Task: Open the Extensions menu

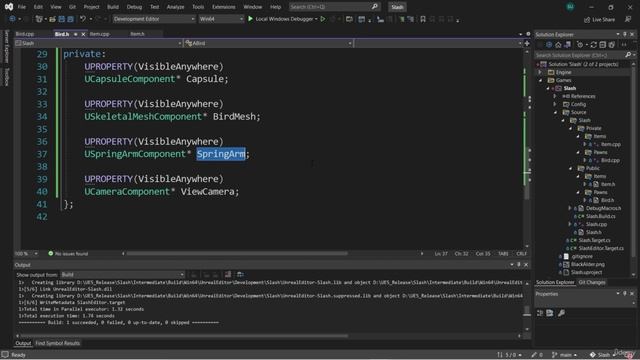Action: click(x=224, y=7)
